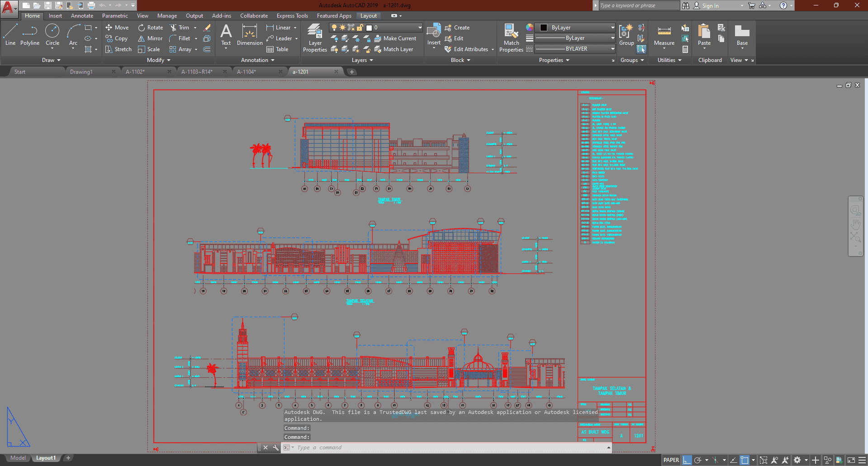Toggle the layer lock icon
Viewport: 868px width, 466px height.
360,28
